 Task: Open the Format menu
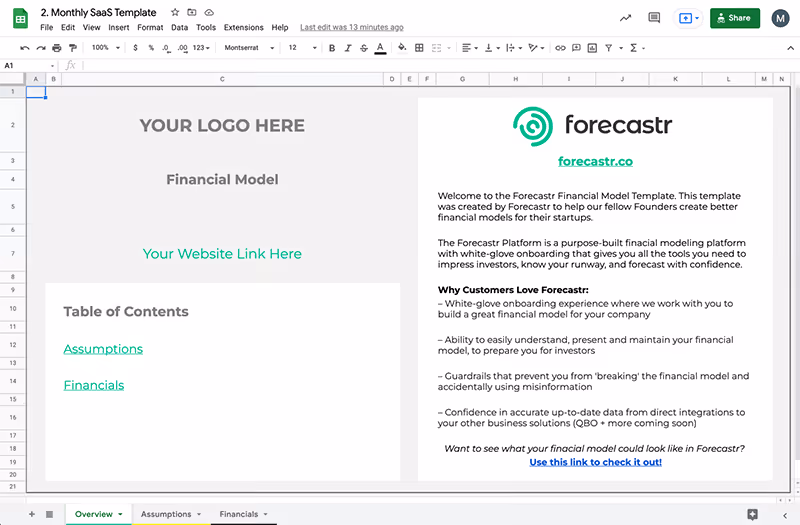[x=150, y=28]
